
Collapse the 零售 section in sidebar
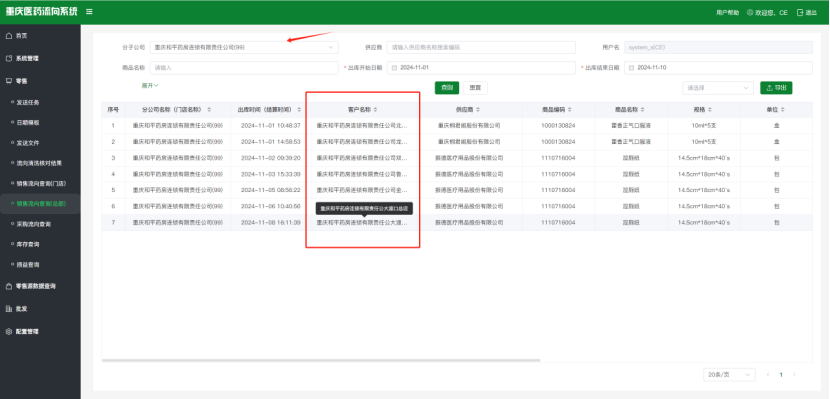[x=17, y=81]
